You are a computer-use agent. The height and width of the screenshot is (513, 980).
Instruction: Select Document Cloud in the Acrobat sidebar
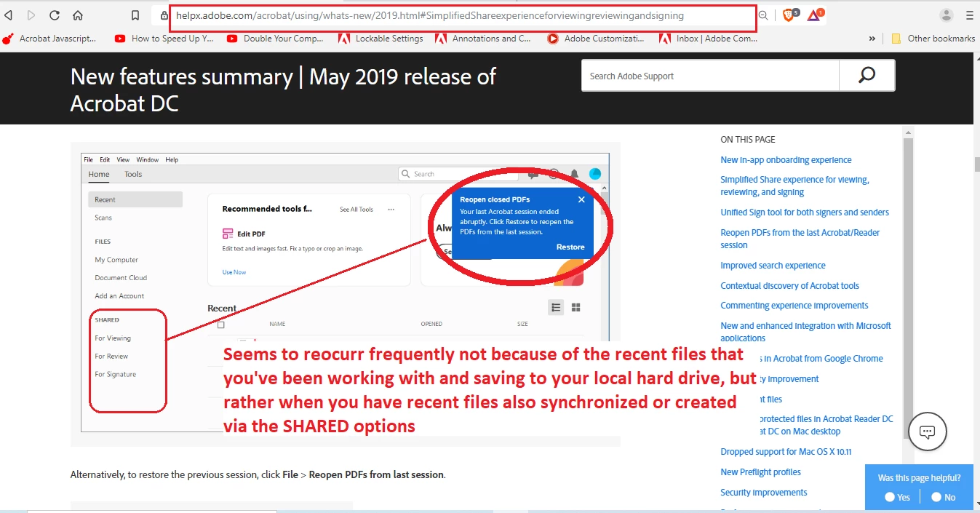click(121, 278)
